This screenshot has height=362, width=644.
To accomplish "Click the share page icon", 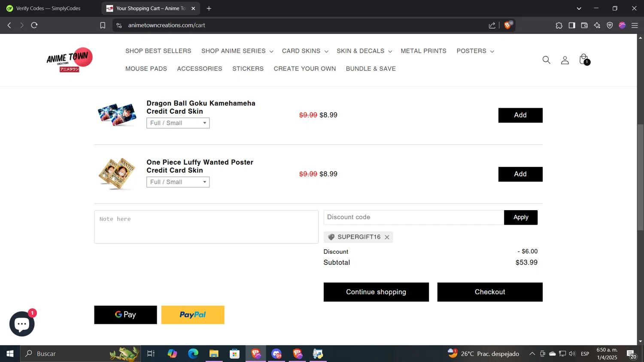I will pos(492,25).
